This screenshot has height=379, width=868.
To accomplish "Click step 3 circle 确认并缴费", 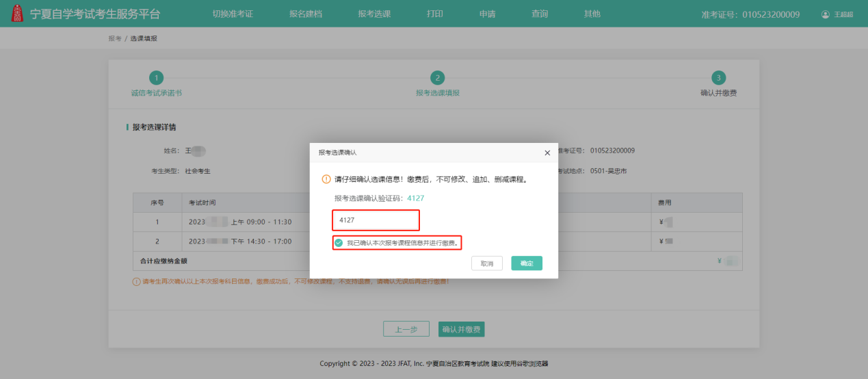I will click(718, 78).
